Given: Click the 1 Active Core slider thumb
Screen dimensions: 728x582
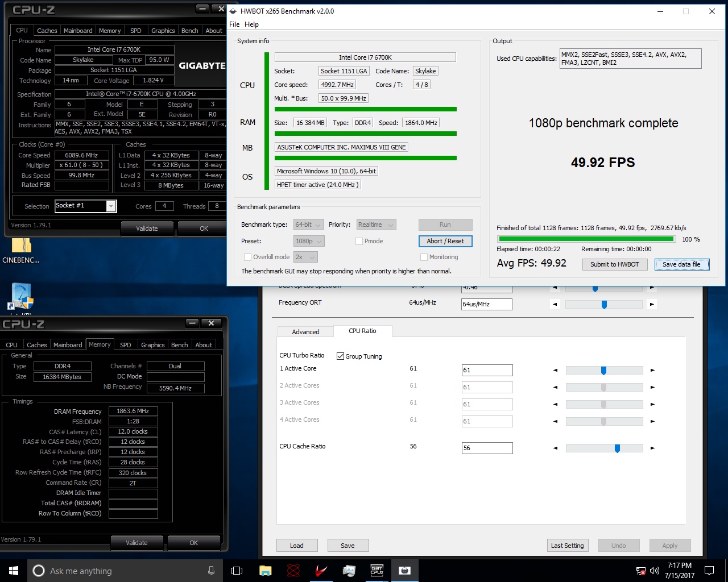Looking at the screenshot, I should click(x=603, y=371).
